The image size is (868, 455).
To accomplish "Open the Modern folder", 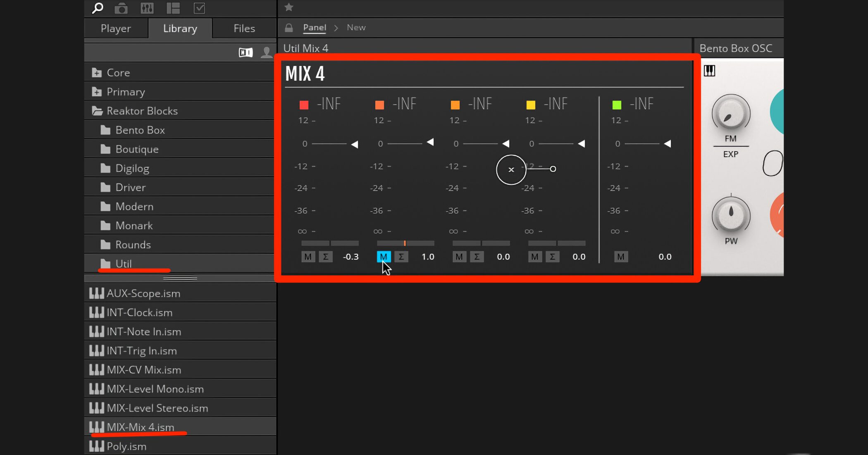I will pos(179,206).
